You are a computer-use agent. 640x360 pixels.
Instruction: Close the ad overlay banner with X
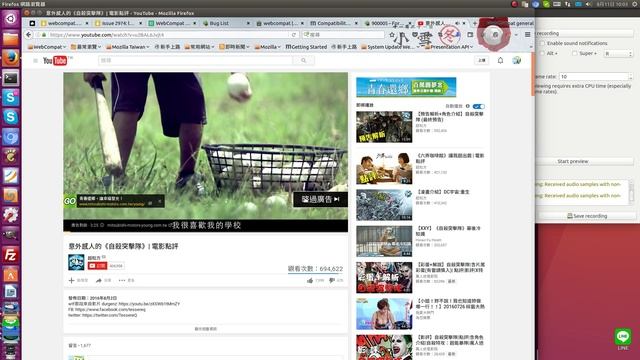click(160, 201)
